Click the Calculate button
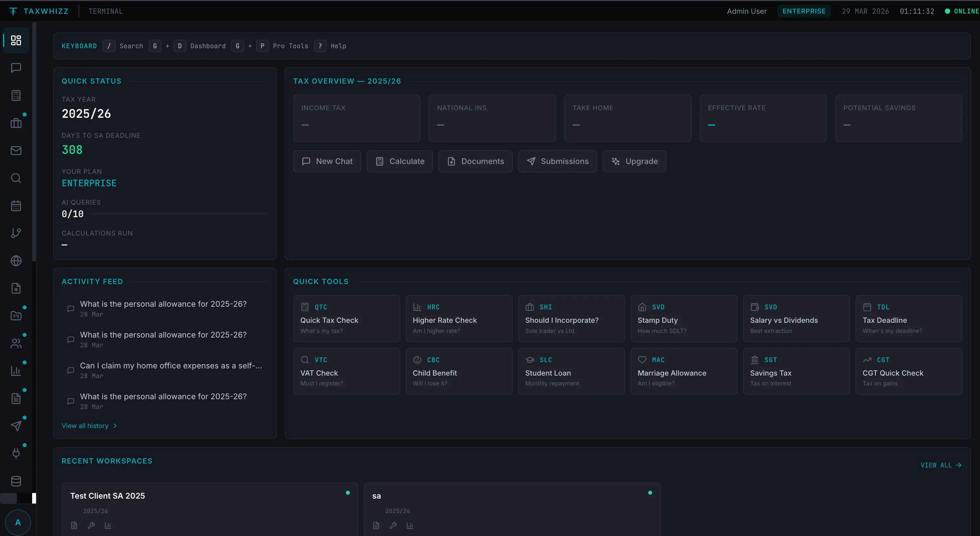 tap(400, 161)
